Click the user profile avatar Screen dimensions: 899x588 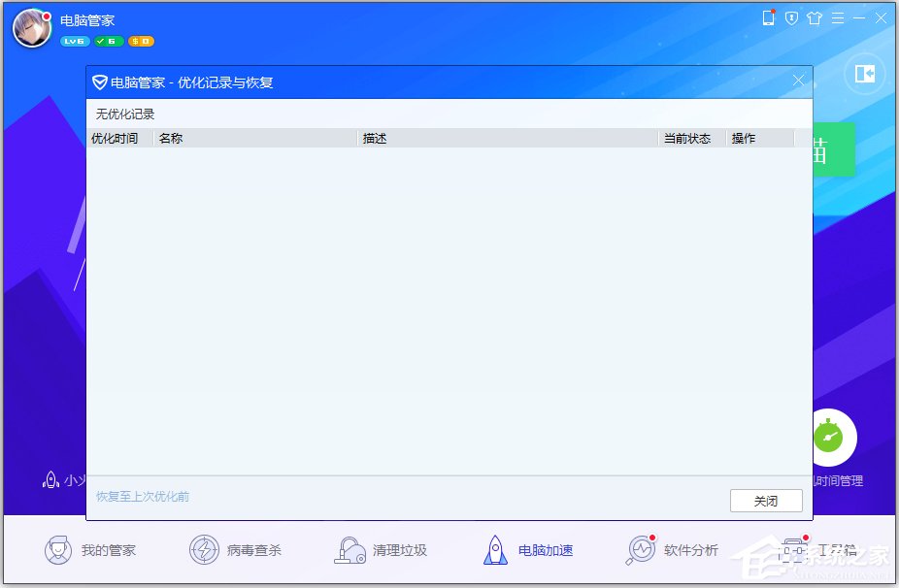pyautogui.click(x=30, y=27)
